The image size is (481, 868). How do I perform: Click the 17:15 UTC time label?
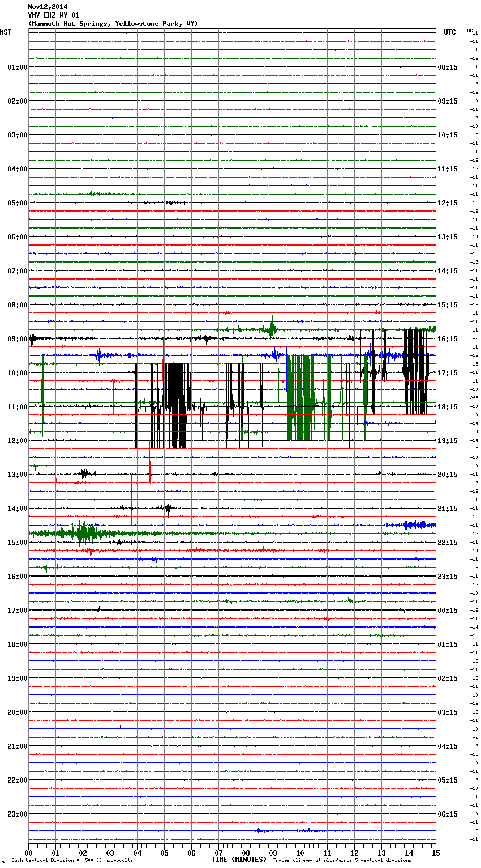click(448, 373)
